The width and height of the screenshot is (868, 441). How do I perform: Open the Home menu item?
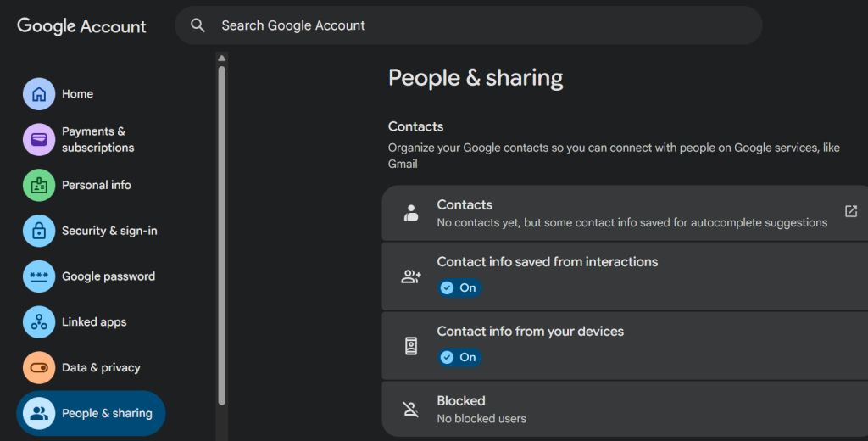click(x=77, y=93)
